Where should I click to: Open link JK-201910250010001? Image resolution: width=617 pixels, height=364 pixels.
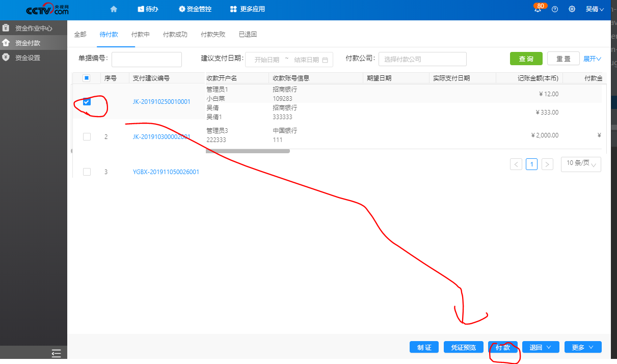coord(162,102)
